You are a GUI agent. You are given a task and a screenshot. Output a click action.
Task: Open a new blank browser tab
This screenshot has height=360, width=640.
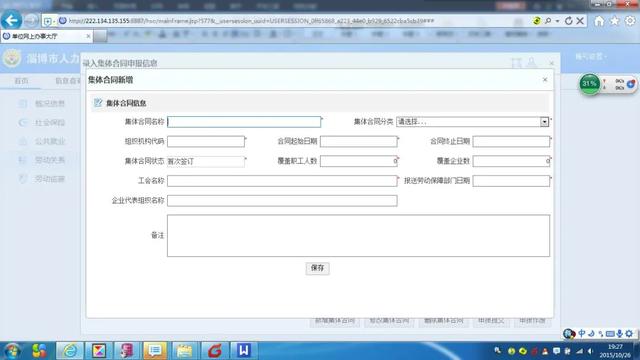click(x=100, y=36)
